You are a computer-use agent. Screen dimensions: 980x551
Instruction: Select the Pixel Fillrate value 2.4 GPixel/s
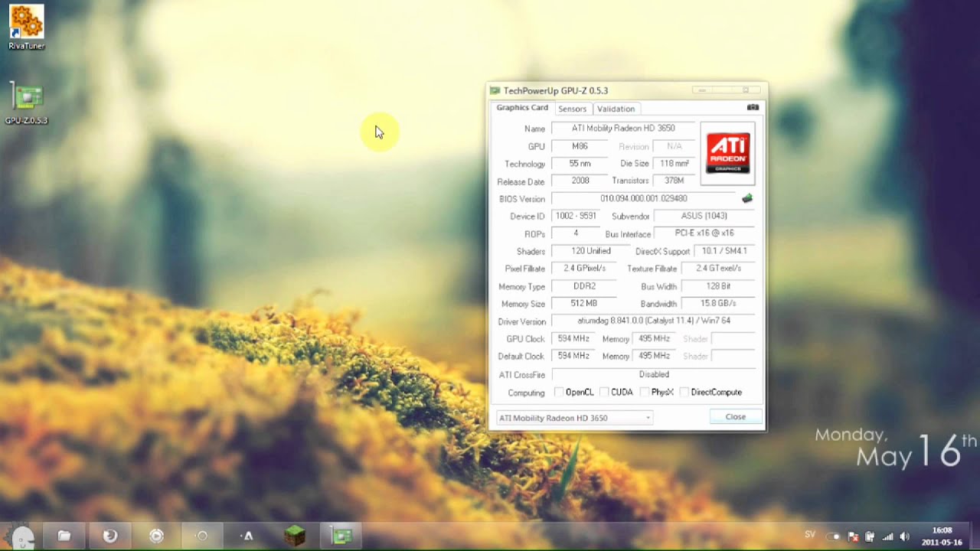pyautogui.click(x=585, y=269)
